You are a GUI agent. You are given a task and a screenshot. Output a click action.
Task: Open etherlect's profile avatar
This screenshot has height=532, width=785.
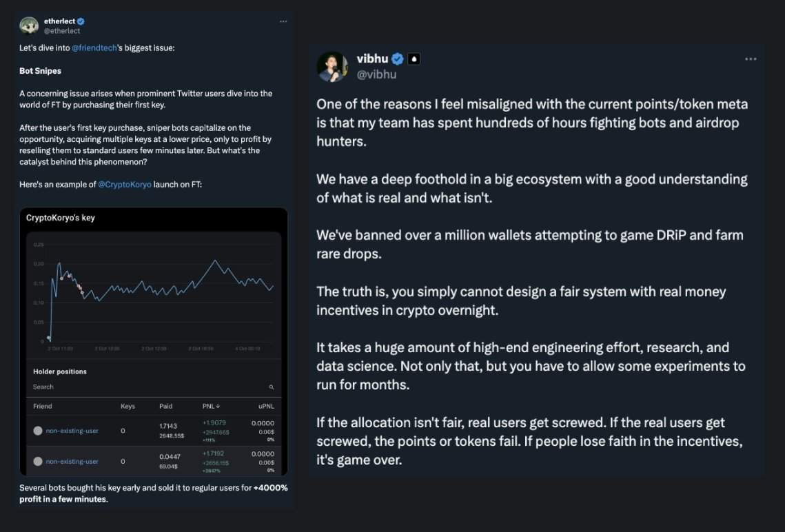29,25
